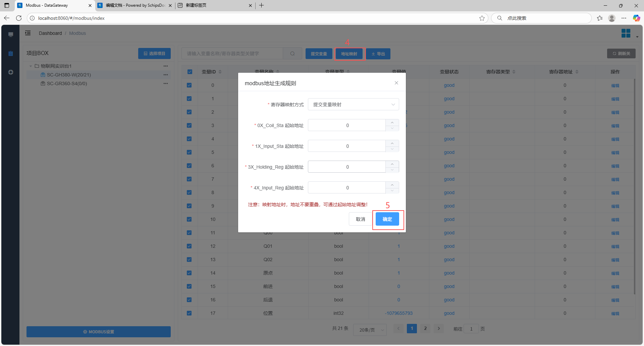
Task: Click the 确定 button in dialog
Action: click(x=387, y=219)
